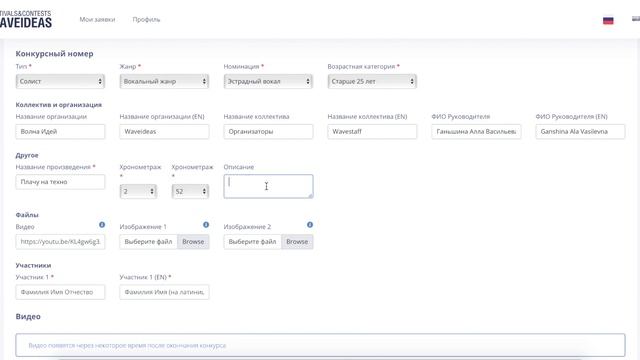
Task: Click the Участник 1 (EN) name field
Action: 164,292
